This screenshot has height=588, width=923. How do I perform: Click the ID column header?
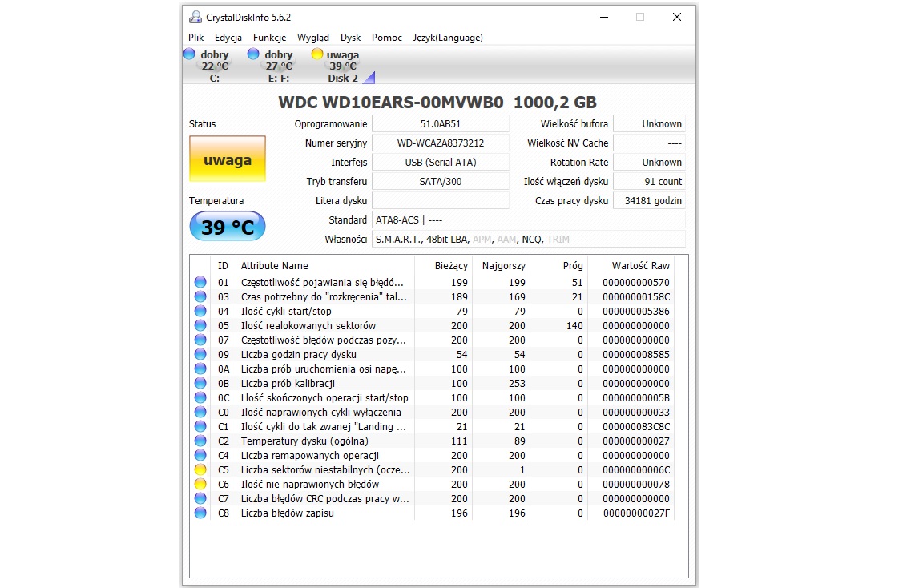pos(223,265)
